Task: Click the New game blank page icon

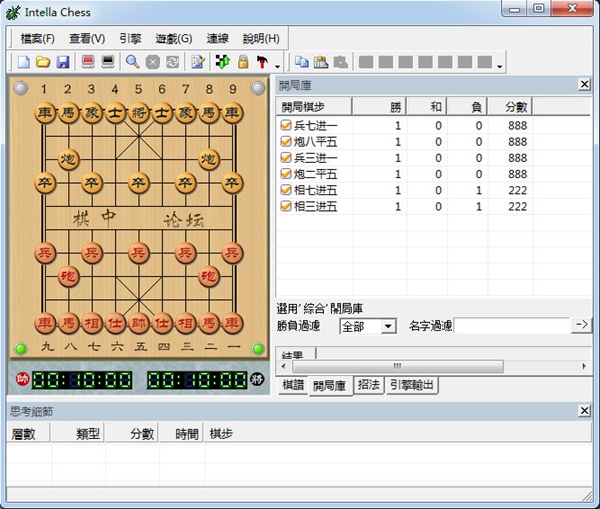Action: [24, 62]
